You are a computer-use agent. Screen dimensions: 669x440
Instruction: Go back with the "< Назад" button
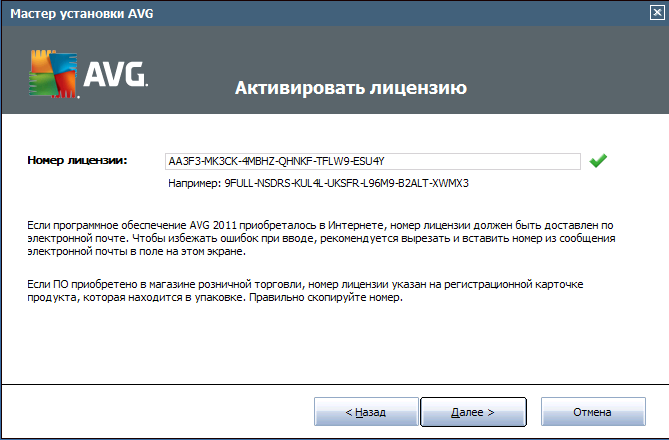366,412
